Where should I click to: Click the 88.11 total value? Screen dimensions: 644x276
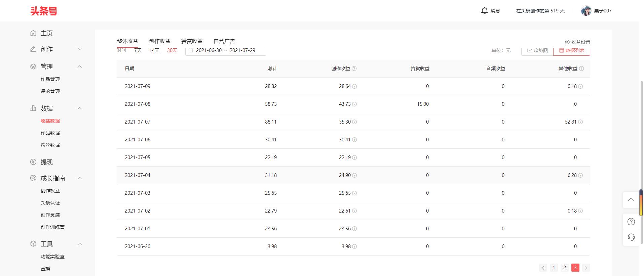[271, 122]
